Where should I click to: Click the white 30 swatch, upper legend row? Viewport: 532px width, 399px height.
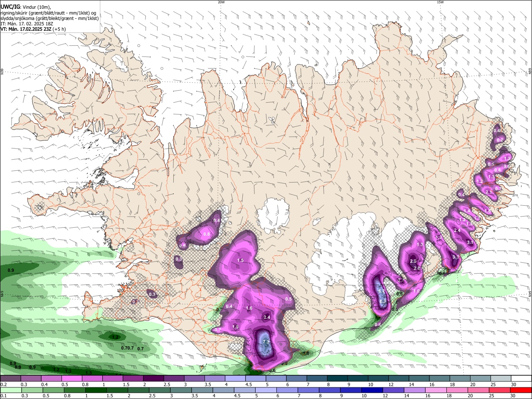pos(520,379)
